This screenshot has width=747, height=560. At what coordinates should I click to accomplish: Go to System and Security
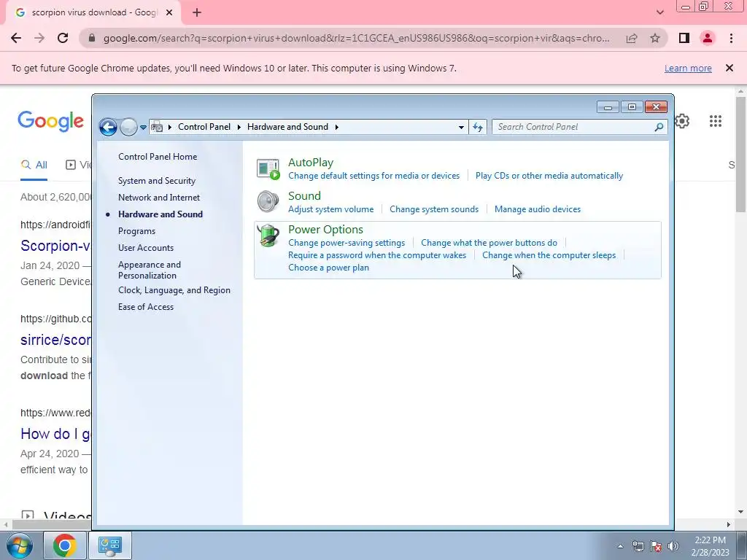click(x=157, y=181)
